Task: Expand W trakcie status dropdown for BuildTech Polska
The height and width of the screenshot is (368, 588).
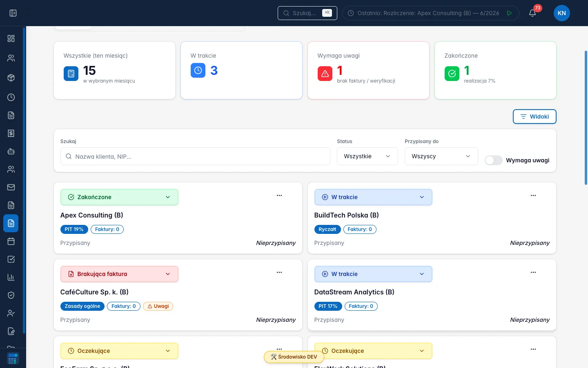Action: coord(373,197)
